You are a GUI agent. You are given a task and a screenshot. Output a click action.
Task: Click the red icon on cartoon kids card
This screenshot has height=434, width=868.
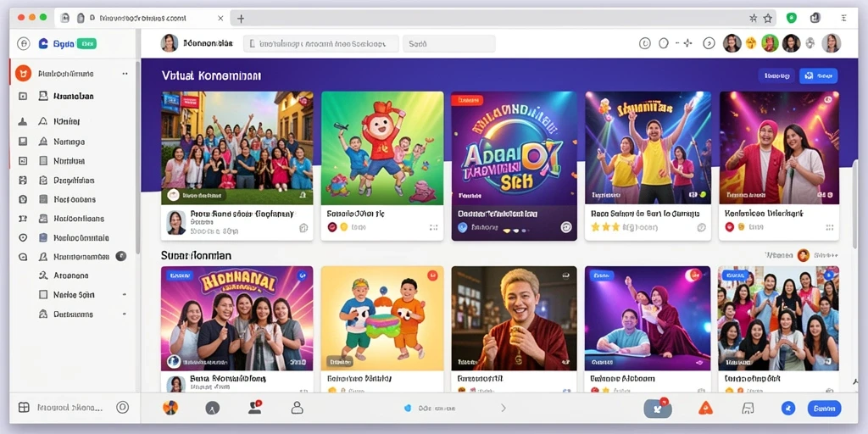pos(432,275)
